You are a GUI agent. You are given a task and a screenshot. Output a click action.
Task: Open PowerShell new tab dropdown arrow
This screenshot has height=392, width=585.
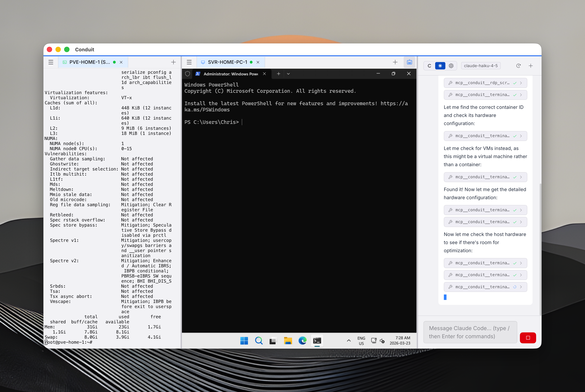(288, 74)
